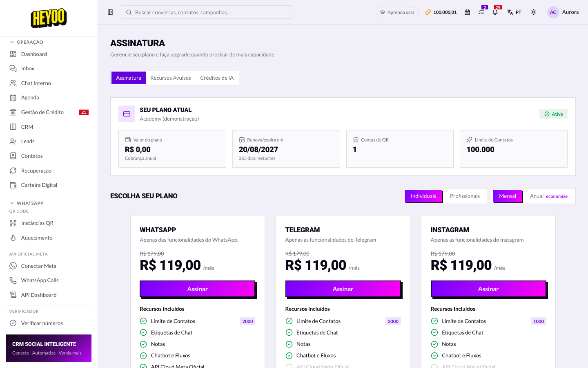Open the notifications bell
588x368 pixels.
pyautogui.click(x=495, y=12)
